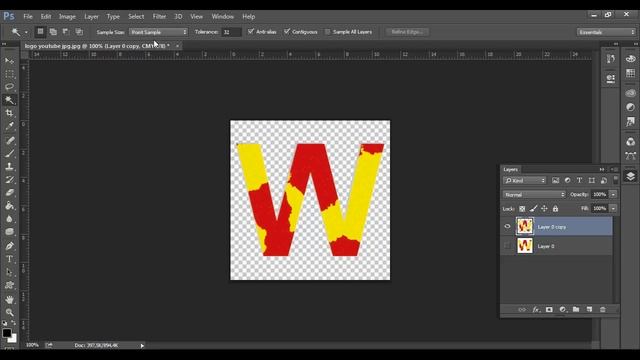Show the Layer 0 layer
Viewport: 640px width, 360px height.
507,246
